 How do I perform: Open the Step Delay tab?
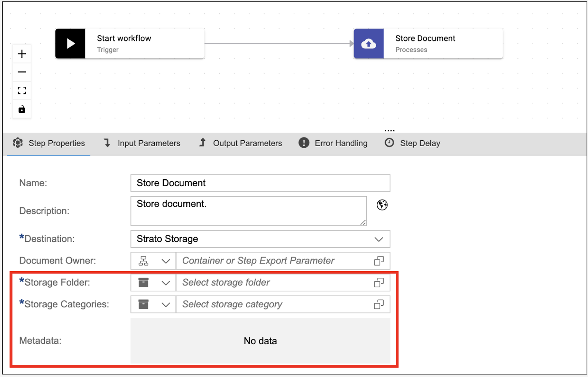click(412, 143)
